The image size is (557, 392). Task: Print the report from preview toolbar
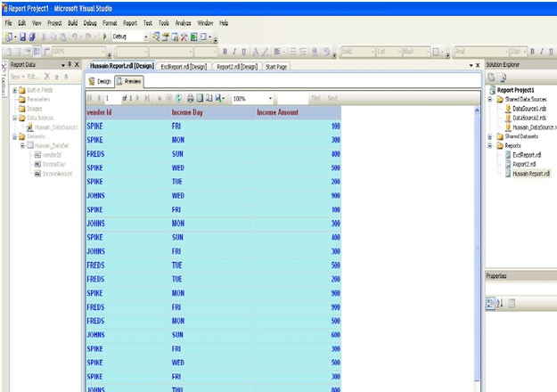click(191, 98)
